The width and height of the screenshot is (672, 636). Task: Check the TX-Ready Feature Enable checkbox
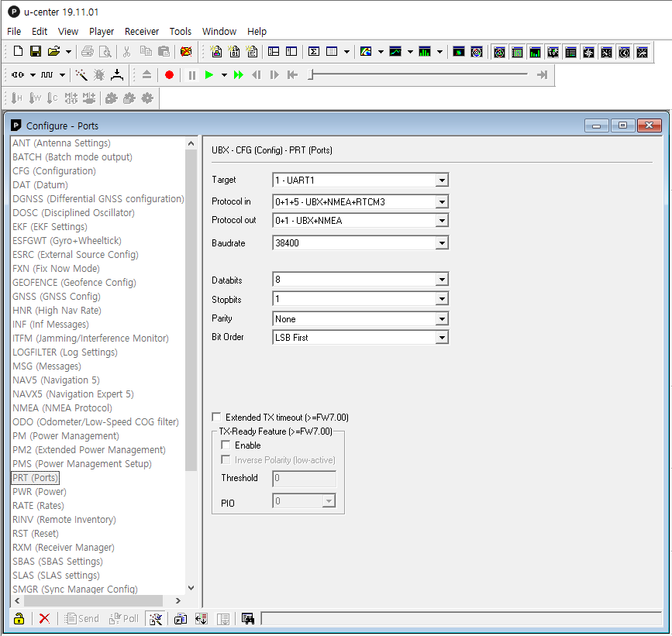point(226,445)
